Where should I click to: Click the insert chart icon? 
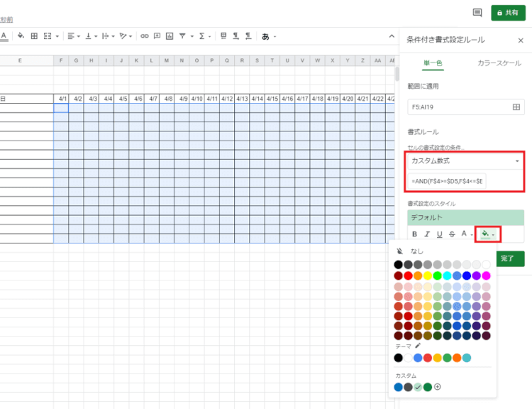pyautogui.click(x=169, y=36)
